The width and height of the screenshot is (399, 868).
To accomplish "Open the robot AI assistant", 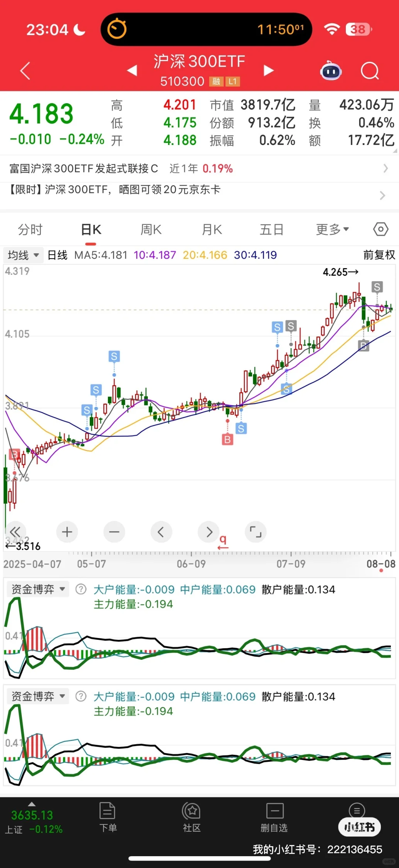I will [331, 71].
